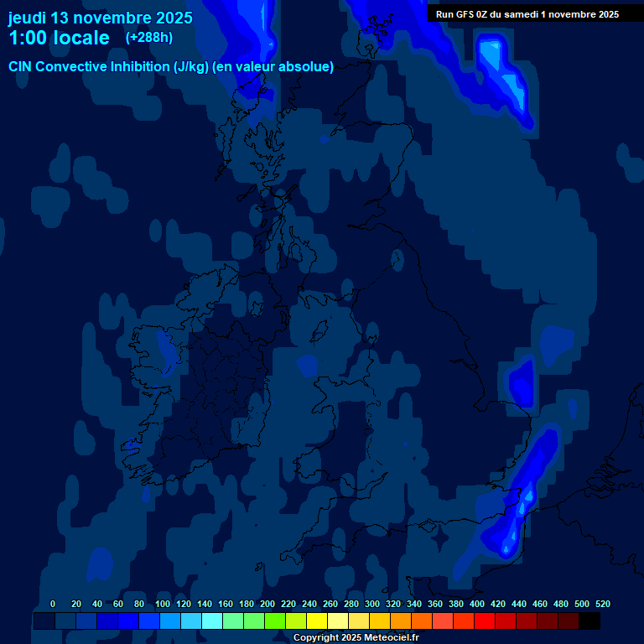Select the 340–360 dark orange legend swatch
644x644 pixels.
coord(422,621)
